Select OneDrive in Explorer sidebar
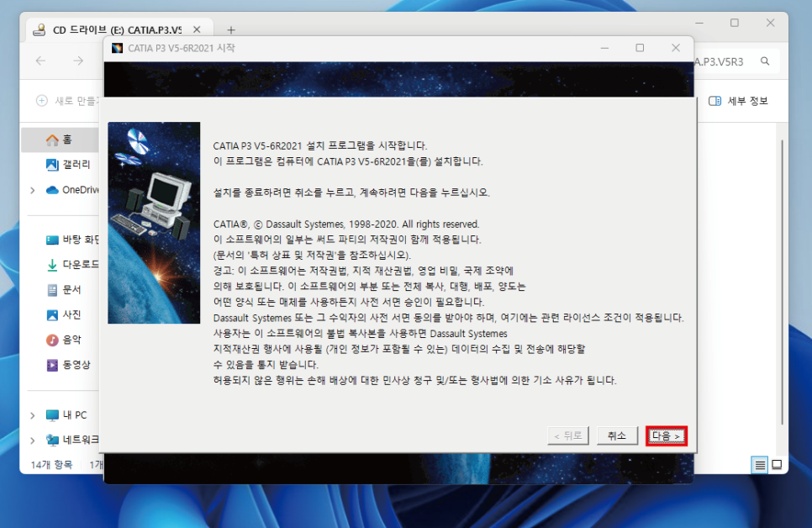812x528 pixels. coord(72,190)
